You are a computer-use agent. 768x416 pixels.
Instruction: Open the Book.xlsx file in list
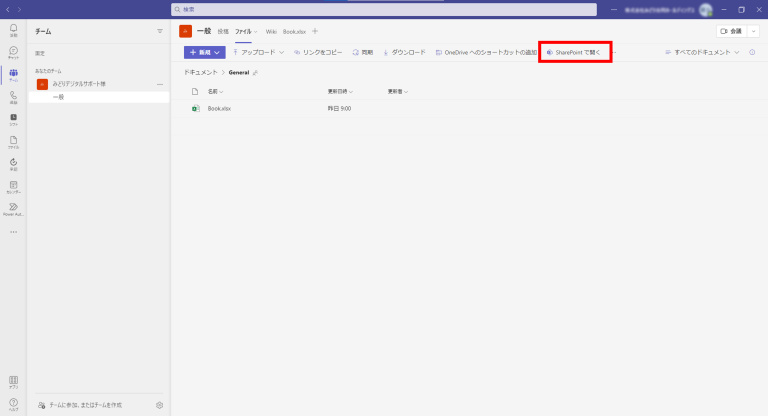tap(220, 108)
